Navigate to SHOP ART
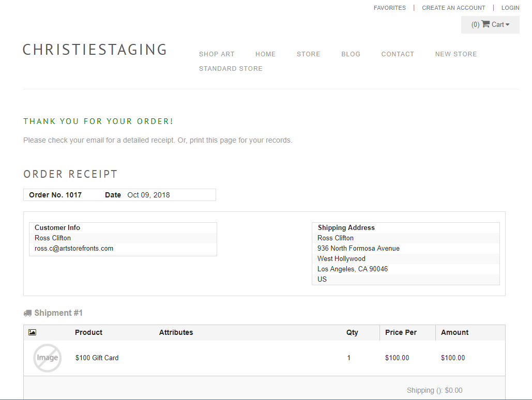The width and height of the screenshot is (532, 400). 217,54
